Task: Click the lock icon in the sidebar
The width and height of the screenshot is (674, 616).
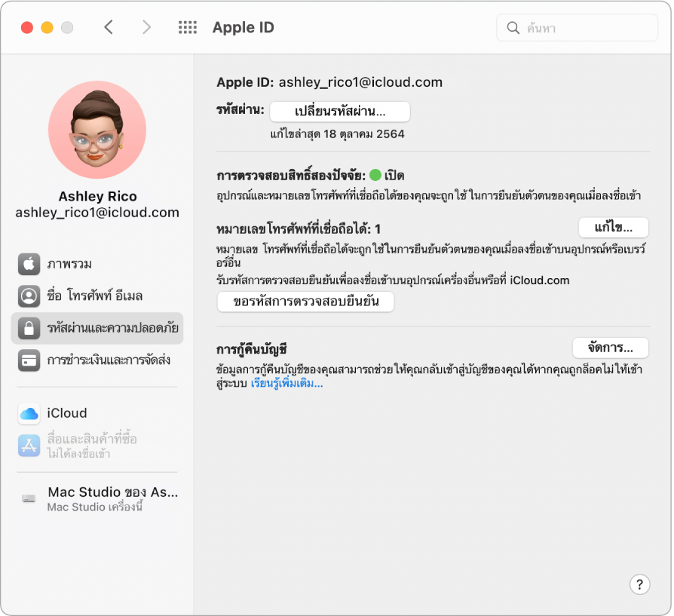Action: pyautogui.click(x=29, y=329)
